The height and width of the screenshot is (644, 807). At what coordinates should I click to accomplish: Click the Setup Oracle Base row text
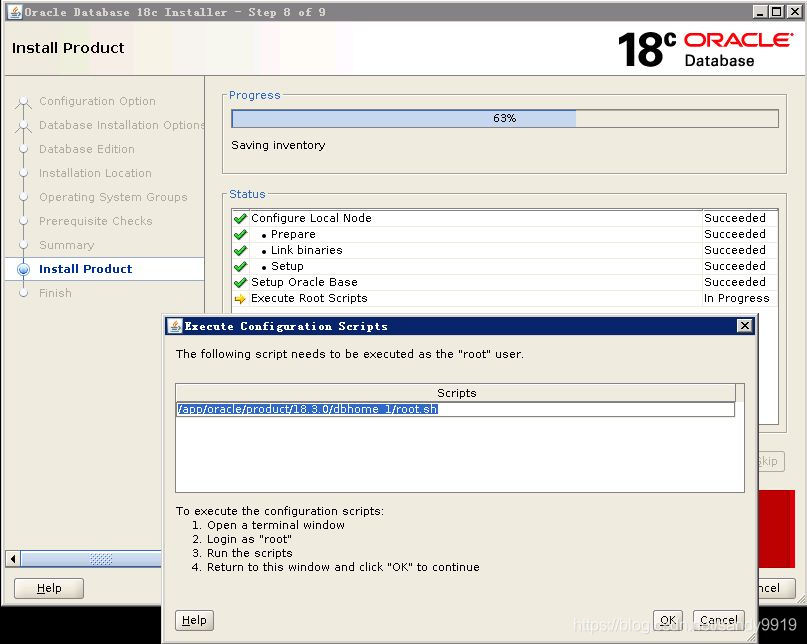pos(304,282)
